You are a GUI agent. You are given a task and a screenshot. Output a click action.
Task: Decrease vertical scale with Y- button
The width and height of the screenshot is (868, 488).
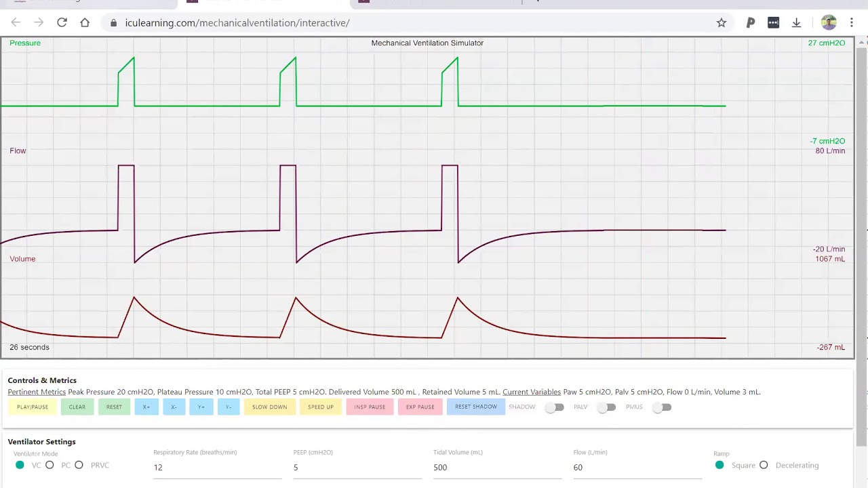pos(229,407)
